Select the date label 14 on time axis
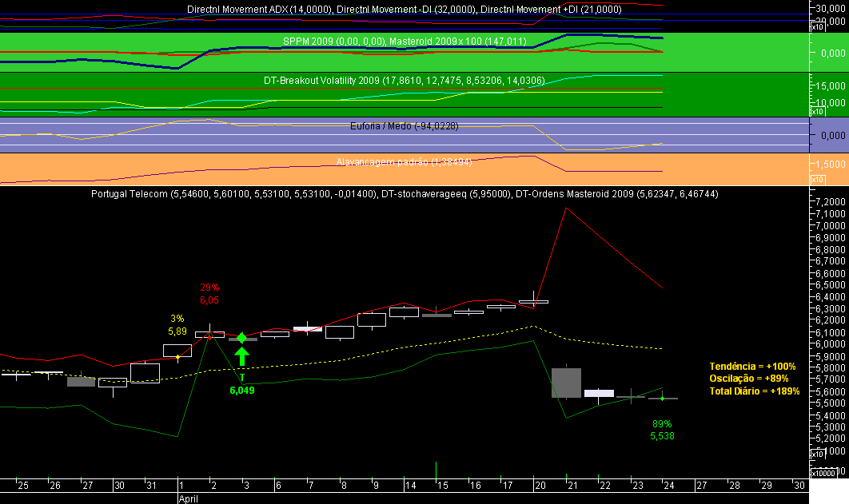Viewport: 849px width, 504px height. pos(410,486)
